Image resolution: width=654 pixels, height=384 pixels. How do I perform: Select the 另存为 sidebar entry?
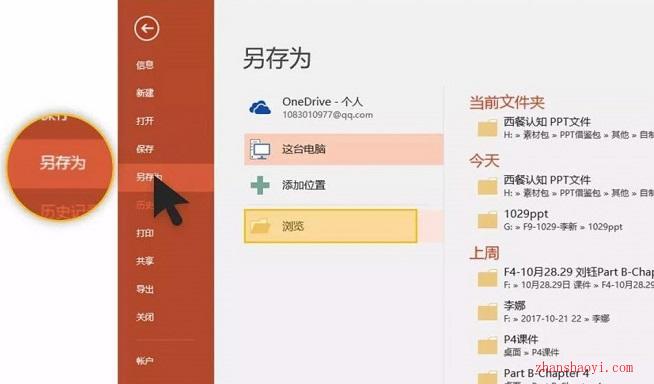(166, 177)
